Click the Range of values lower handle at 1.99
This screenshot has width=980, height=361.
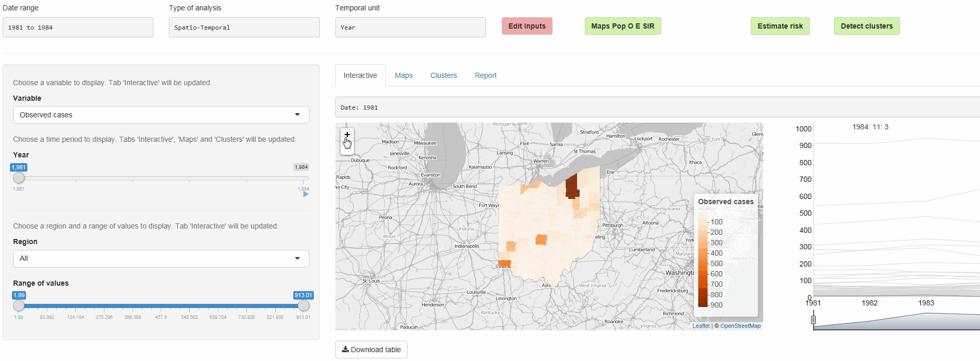(x=19, y=306)
